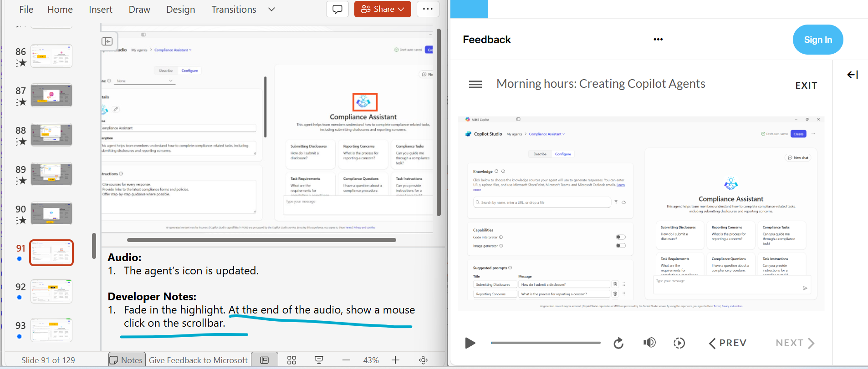The image size is (868, 369).
Task: Fit slide to window icon
Action: point(424,360)
